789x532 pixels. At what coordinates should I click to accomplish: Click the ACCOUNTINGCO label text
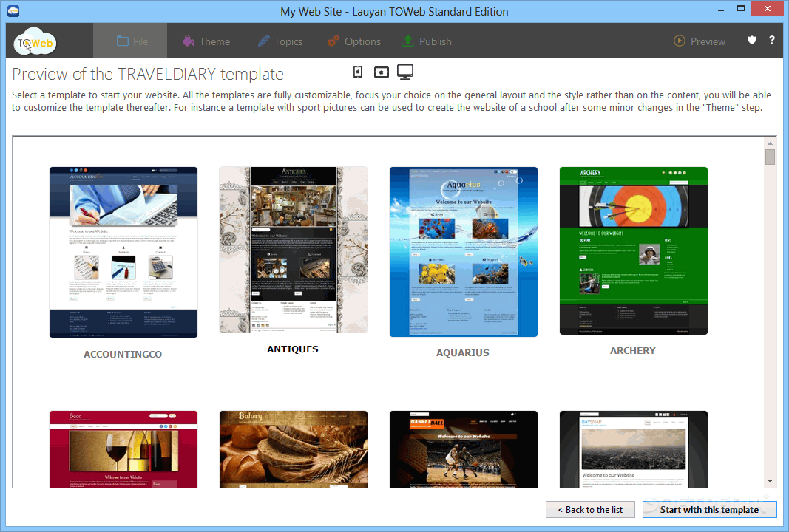click(x=123, y=355)
